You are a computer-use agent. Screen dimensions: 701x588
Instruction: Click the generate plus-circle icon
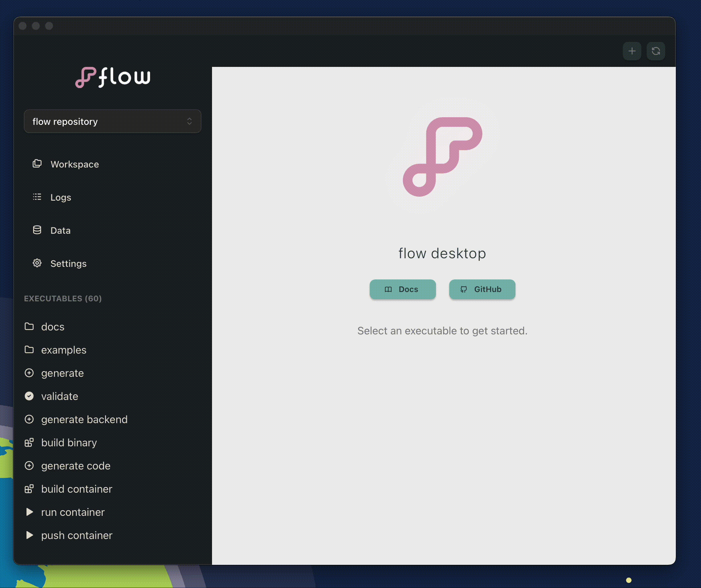(x=29, y=373)
